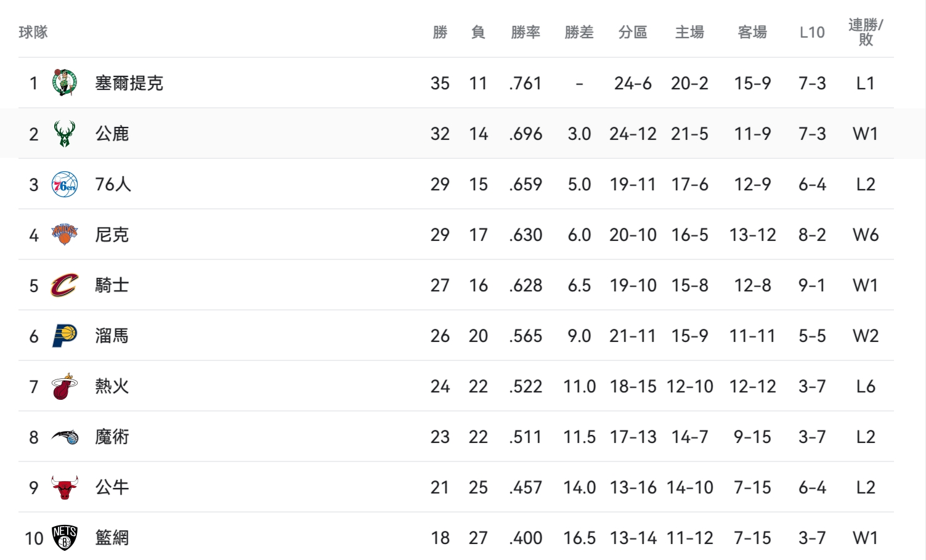This screenshot has height=560, width=926.
Task: Click the Chicago Bulls logo
Action: click(65, 487)
